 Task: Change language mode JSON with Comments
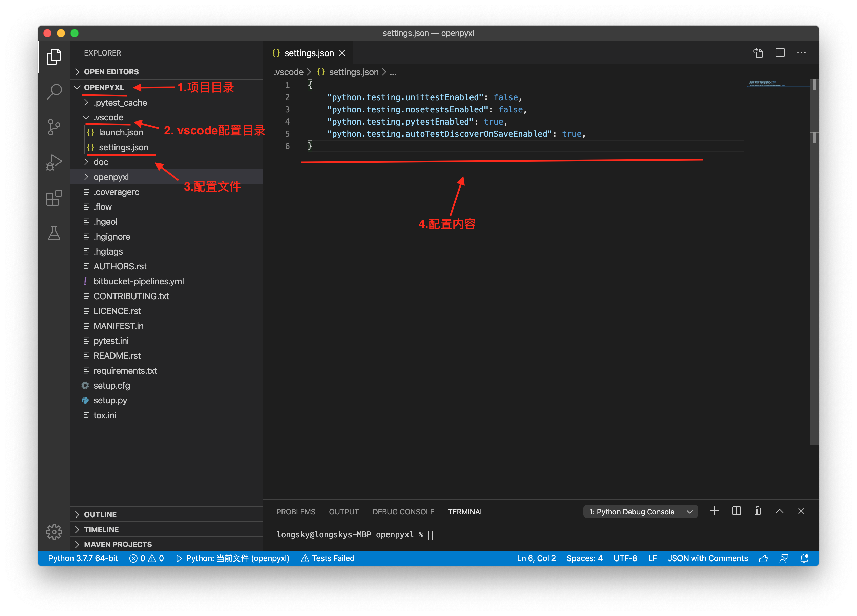707,558
